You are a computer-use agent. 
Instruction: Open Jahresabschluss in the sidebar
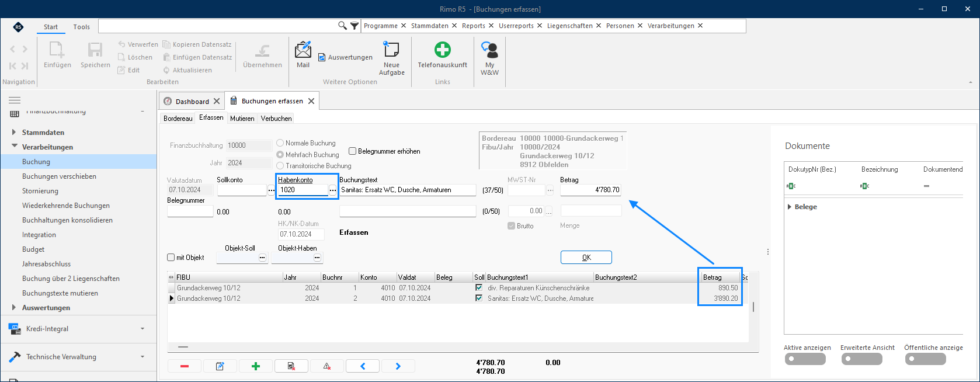[47, 264]
